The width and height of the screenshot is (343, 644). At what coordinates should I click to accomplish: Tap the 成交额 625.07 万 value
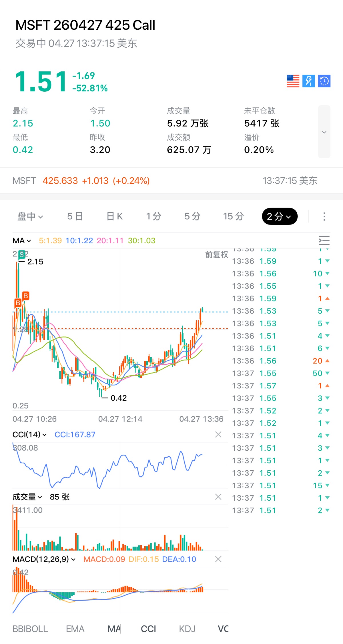[189, 150]
